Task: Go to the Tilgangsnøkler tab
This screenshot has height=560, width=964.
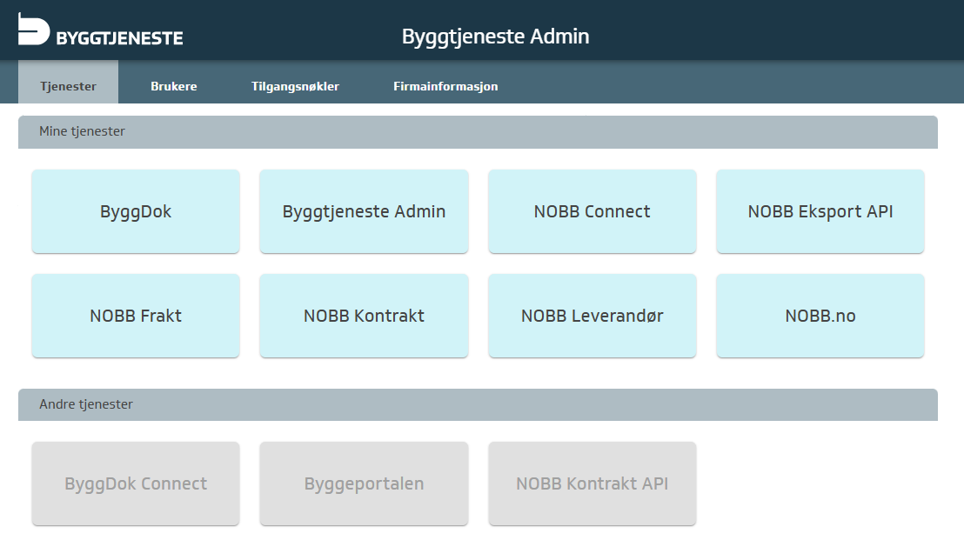Action: [295, 86]
